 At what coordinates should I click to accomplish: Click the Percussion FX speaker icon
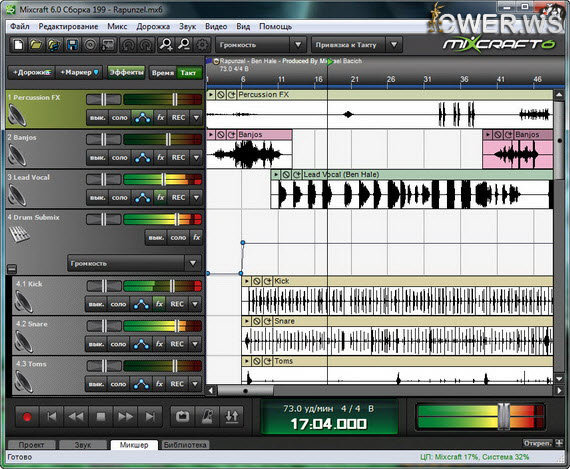pyautogui.click(x=17, y=115)
